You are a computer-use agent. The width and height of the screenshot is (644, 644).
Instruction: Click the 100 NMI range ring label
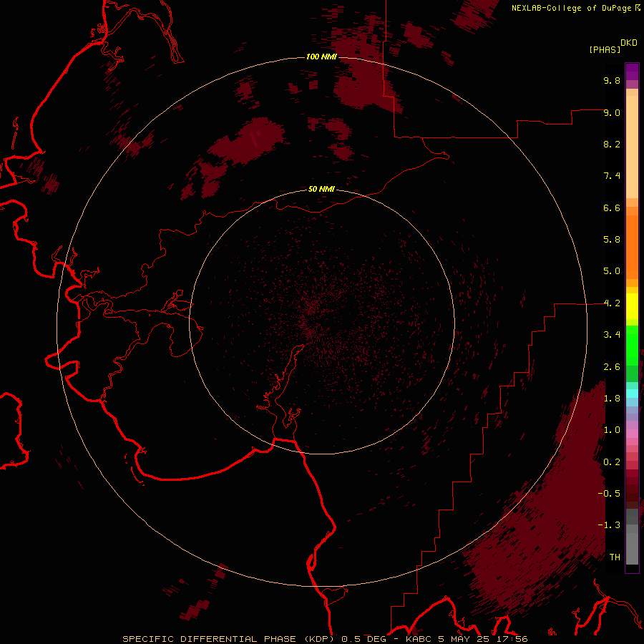321,57
